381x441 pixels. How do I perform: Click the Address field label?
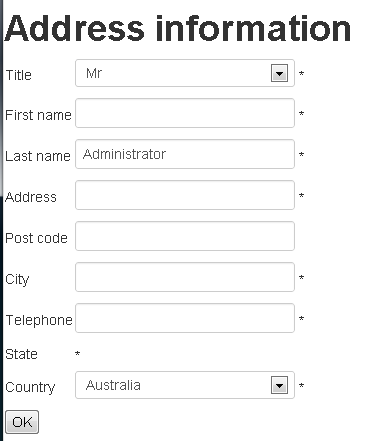(31, 197)
